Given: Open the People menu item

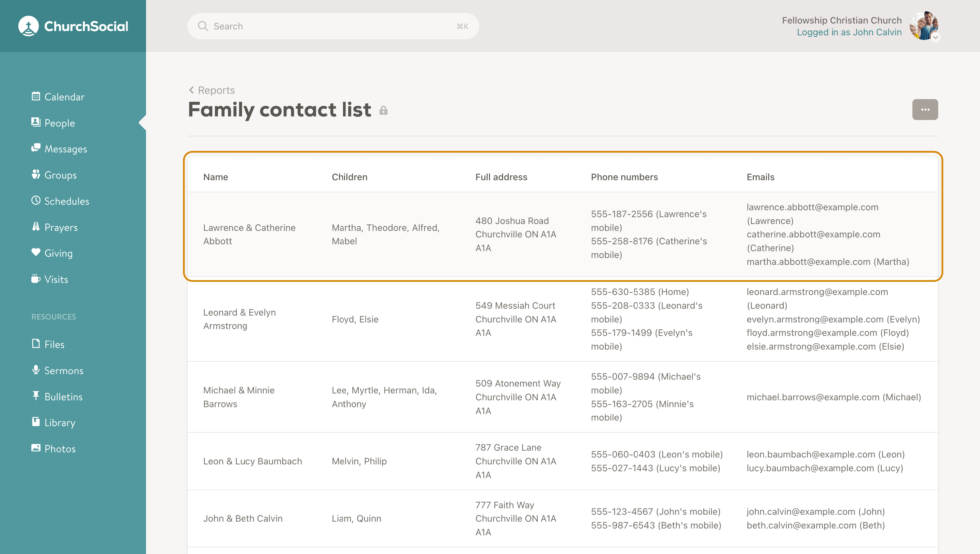Looking at the screenshot, I should tap(59, 123).
